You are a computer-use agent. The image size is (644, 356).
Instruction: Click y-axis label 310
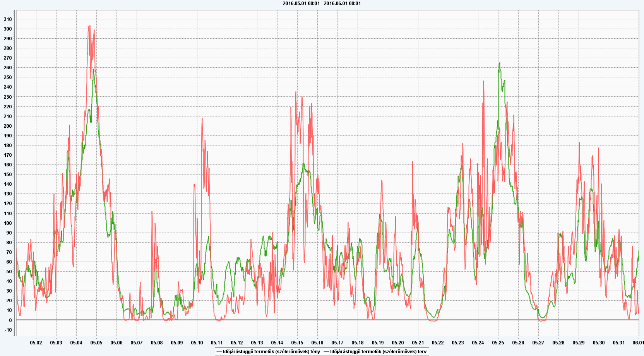point(8,19)
